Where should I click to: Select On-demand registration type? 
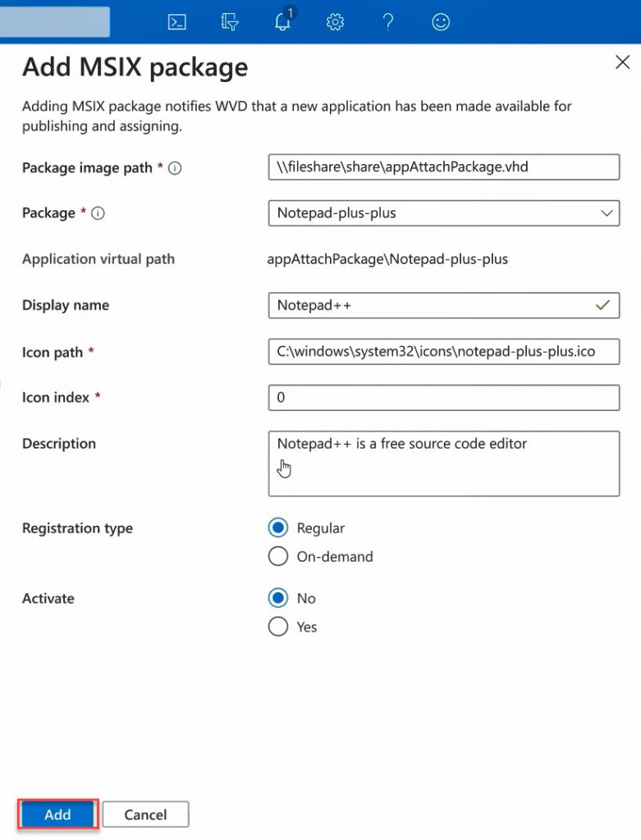point(278,556)
